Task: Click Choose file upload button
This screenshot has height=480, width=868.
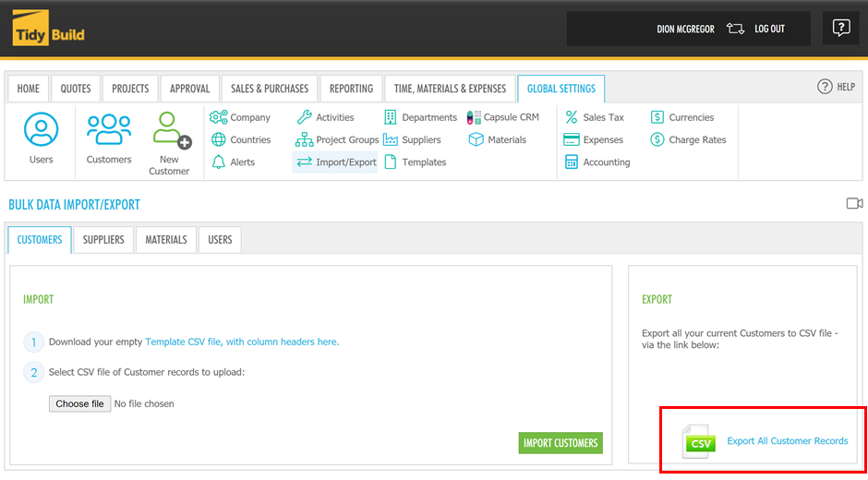Action: (79, 403)
